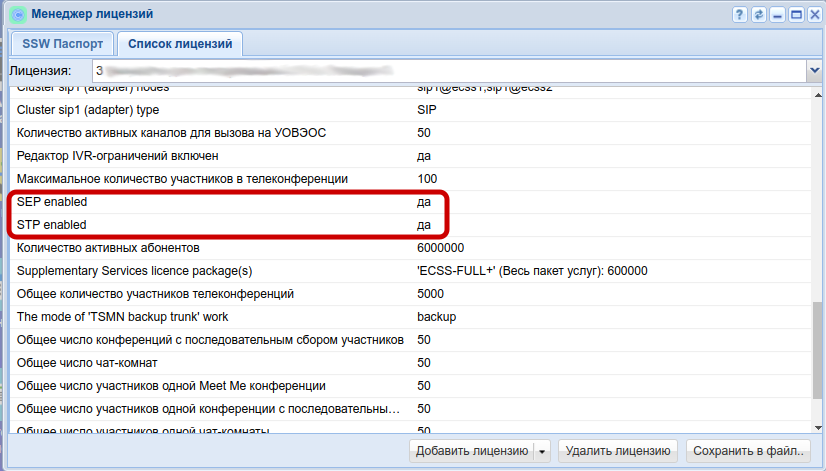Click the Удалить лицензию button
This screenshot has height=471, width=826.
click(618, 451)
